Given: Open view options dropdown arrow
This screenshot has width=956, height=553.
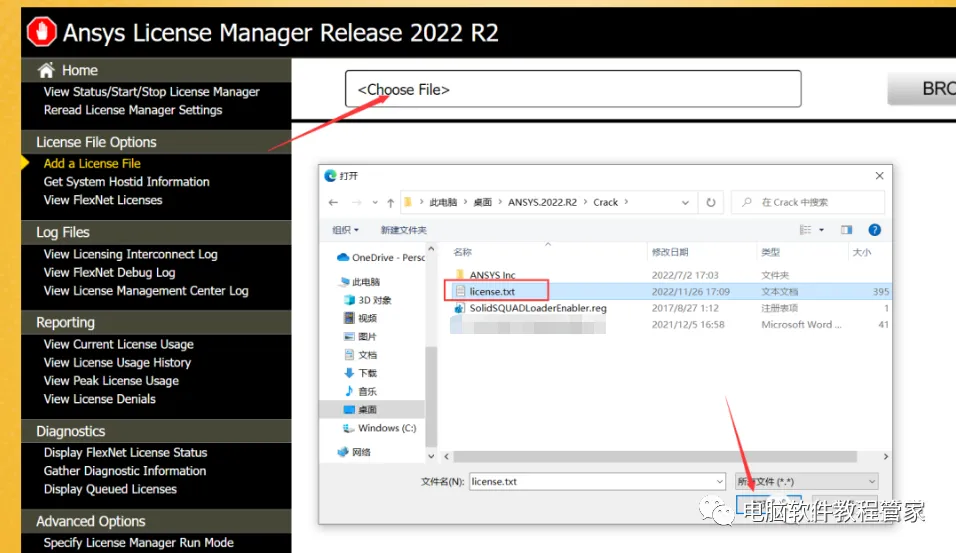Looking at the screenshot, I should (x=821, y=230).
